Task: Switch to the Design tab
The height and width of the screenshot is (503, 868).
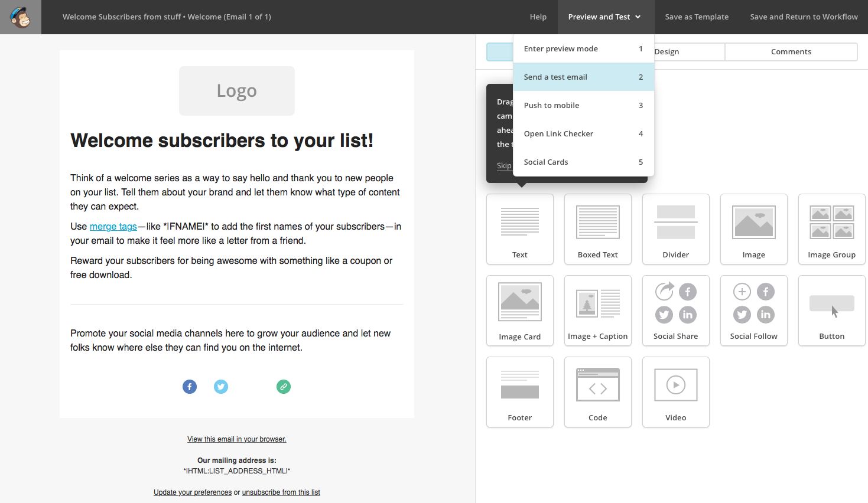Action: (689, 52)
